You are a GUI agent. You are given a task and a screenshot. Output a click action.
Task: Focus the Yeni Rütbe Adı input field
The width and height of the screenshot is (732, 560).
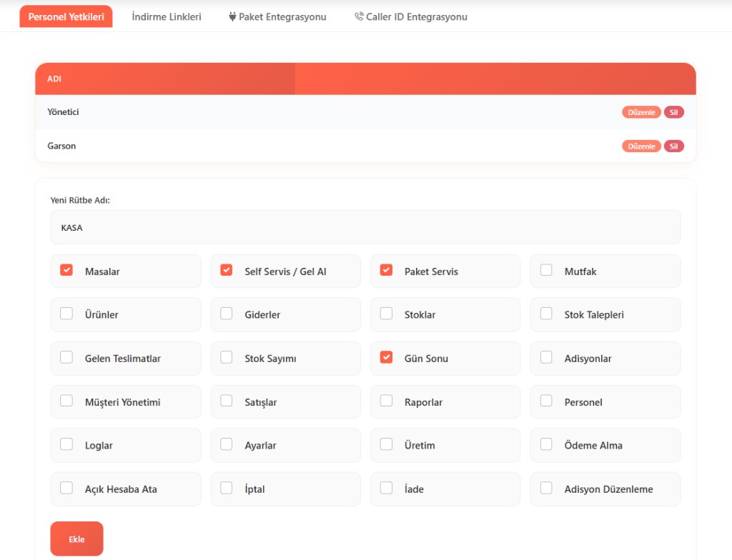point(365,227)
